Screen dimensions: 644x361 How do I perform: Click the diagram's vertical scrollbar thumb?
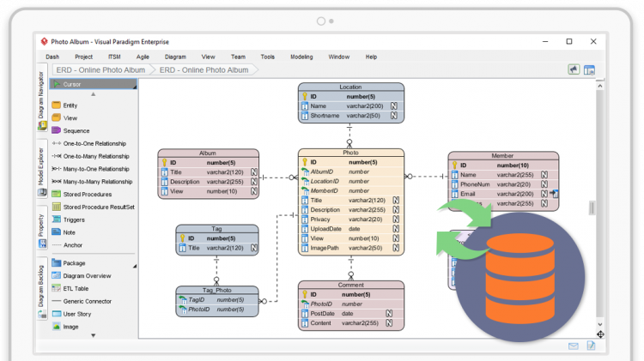(590, 208)
